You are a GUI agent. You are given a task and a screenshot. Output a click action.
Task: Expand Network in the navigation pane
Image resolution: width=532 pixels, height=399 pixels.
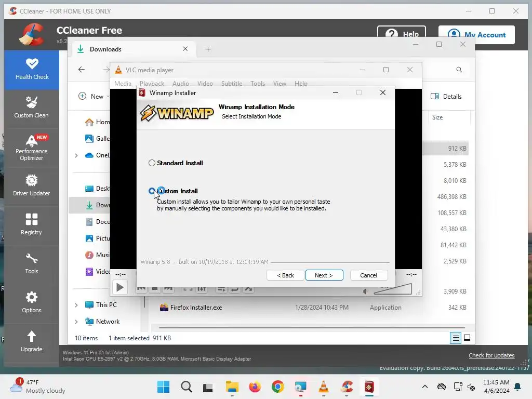[76, 322]
